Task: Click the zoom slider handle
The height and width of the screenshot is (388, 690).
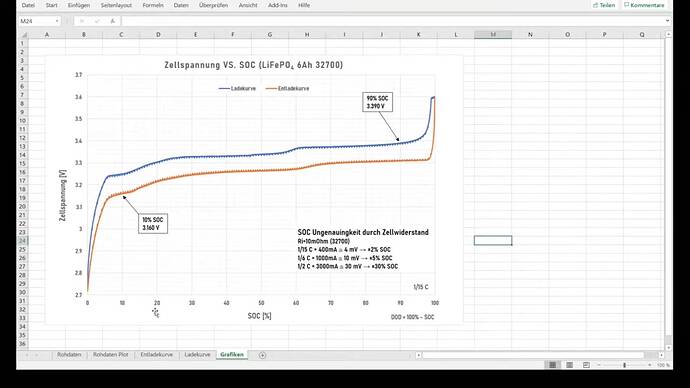Action: (624, 365)
